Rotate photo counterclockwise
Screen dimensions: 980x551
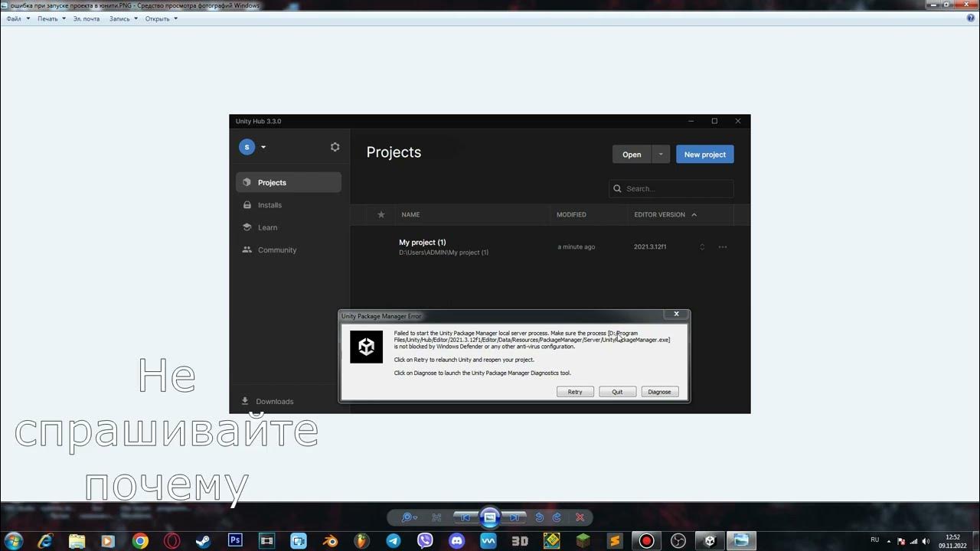click(539, 518)
